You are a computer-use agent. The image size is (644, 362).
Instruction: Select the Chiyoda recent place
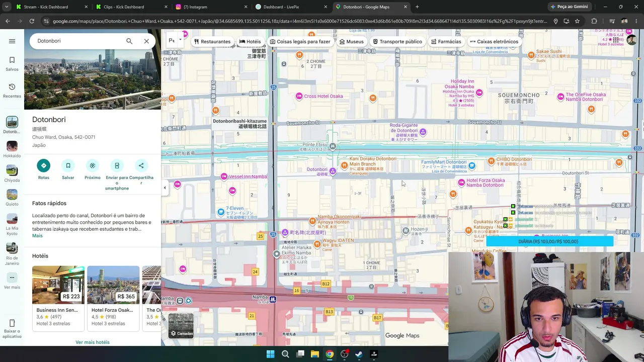[12, 173]
